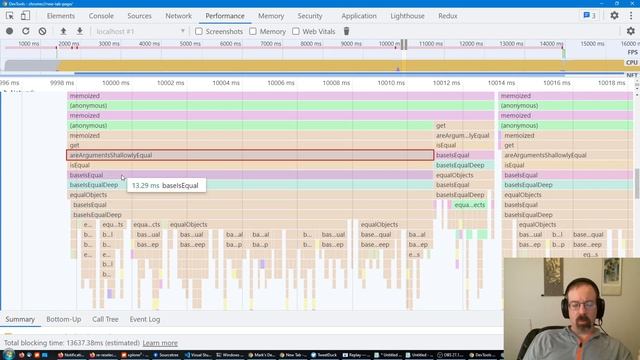Select the wide equalObjects flame bar on left

point(250,195)
